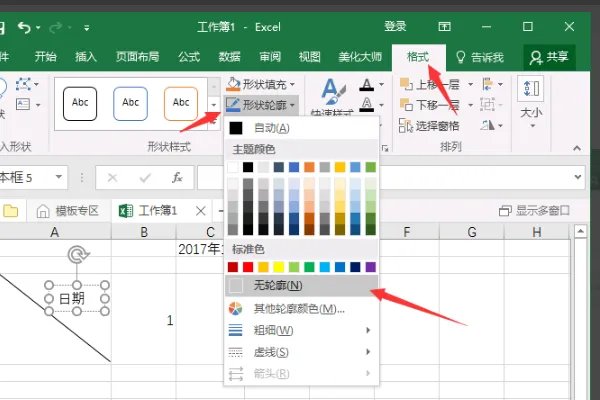Switch to the 公式 tab
Screen dimensions: 600x400
[189, 57]
